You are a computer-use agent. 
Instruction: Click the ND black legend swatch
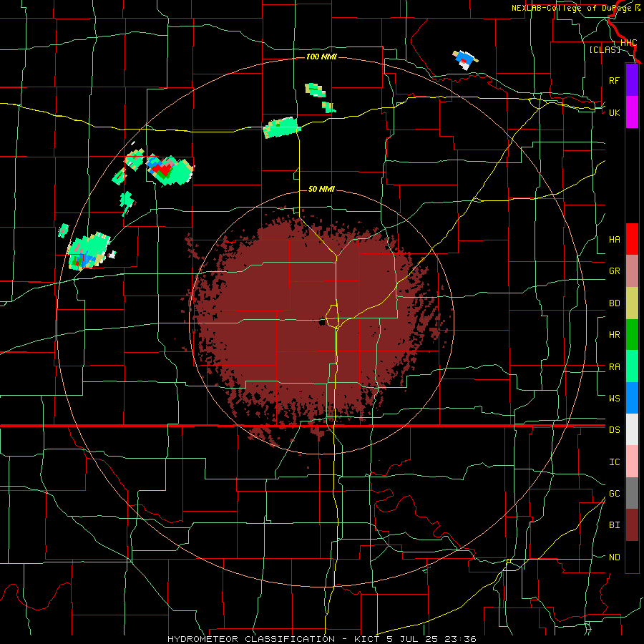[x=632, y=557]
